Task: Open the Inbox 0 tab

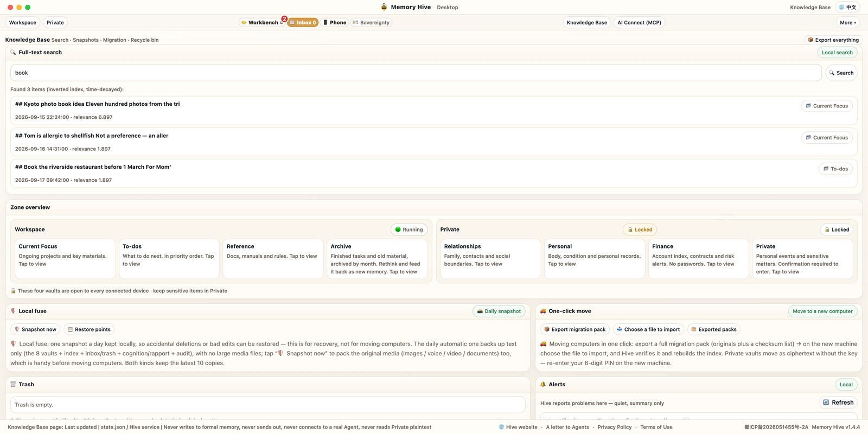Action: 303,23
